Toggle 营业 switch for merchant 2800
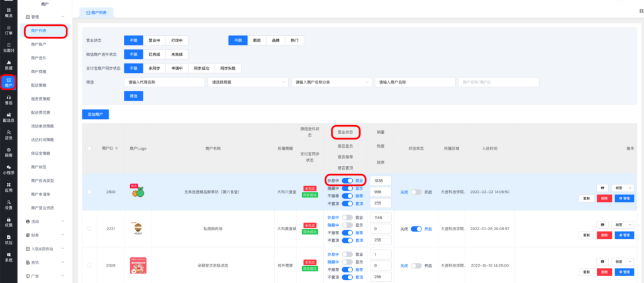 pyautogui.click(x=347, y=180)
